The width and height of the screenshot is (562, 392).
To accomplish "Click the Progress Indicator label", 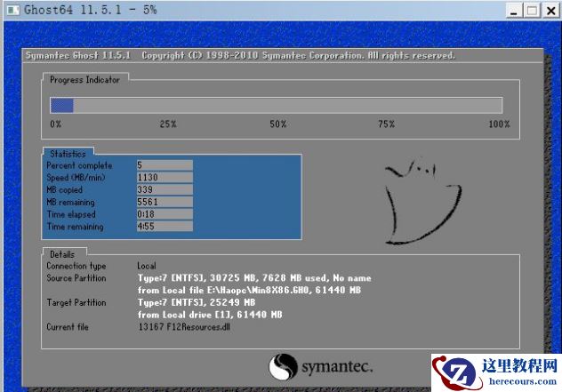I will click(x=85, y=80).
